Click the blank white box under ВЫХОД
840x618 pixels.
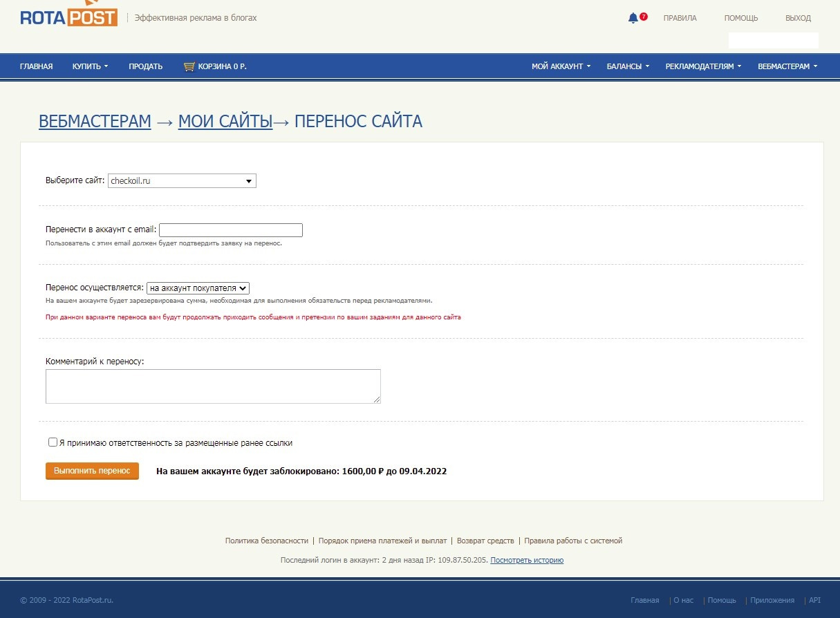(x=774, y=40)
